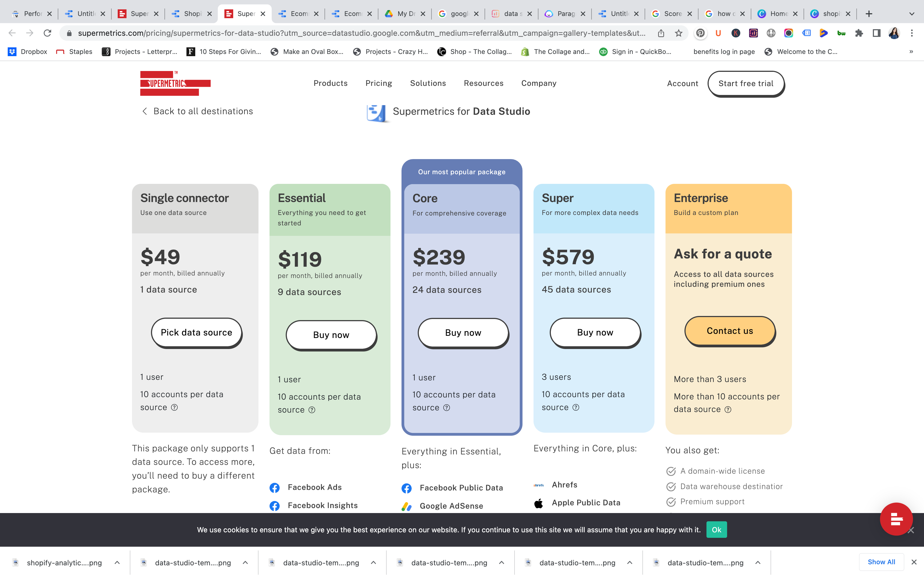Screen dimensions: 924x578
Task: Click Buy now under Core plan
Action: [463, 333]
